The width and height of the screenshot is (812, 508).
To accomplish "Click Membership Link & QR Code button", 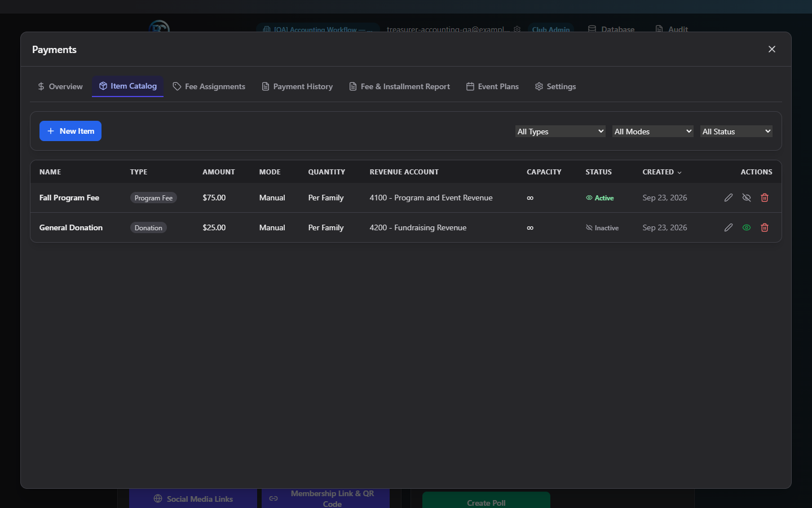I will click(325, 498).
